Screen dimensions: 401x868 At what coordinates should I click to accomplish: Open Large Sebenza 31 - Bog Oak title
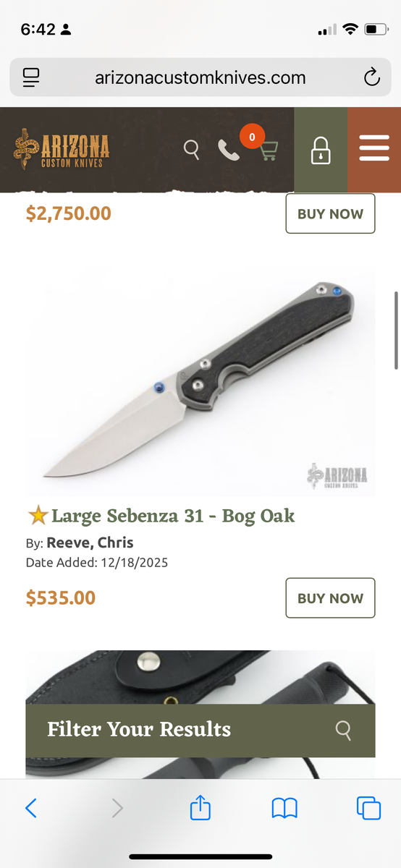[x=173, y=516]
